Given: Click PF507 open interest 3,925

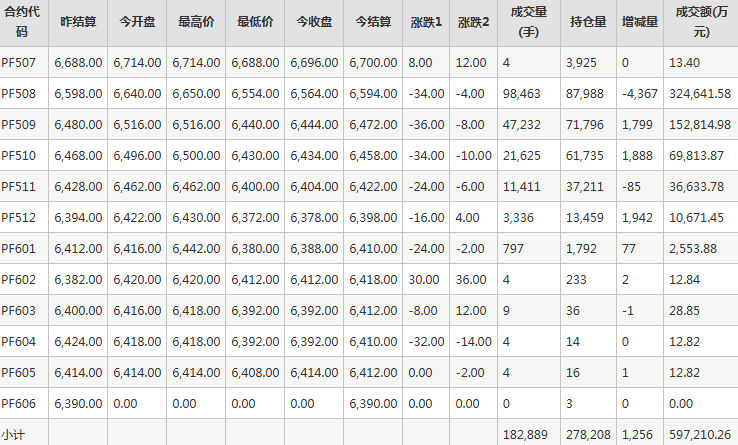Looking at the screenshot, I should [x=581, y=63].
